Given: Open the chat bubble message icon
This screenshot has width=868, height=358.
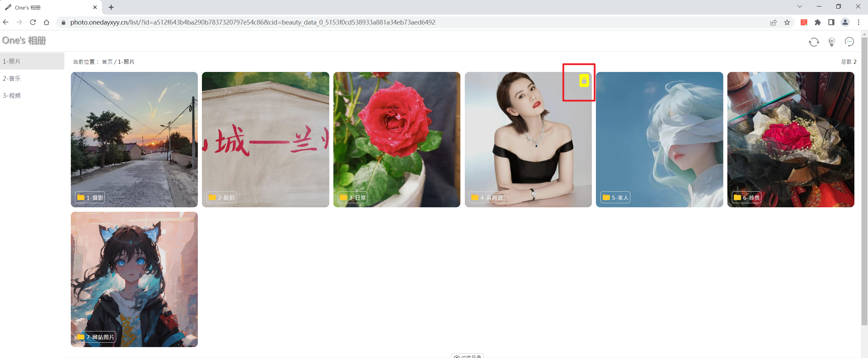Looking at the screenshot, I should click(x=849, y=42).
